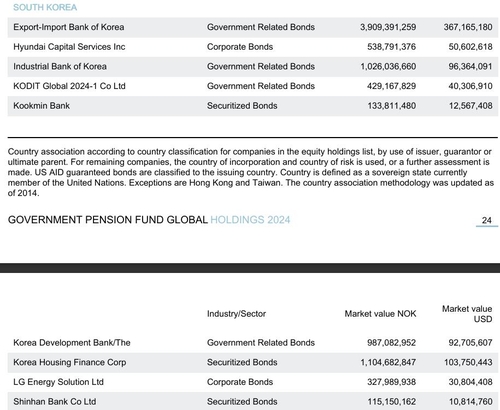Click USD value 367,165,180
This screenshot has height=410, width=500.
[x=468, y=27]
